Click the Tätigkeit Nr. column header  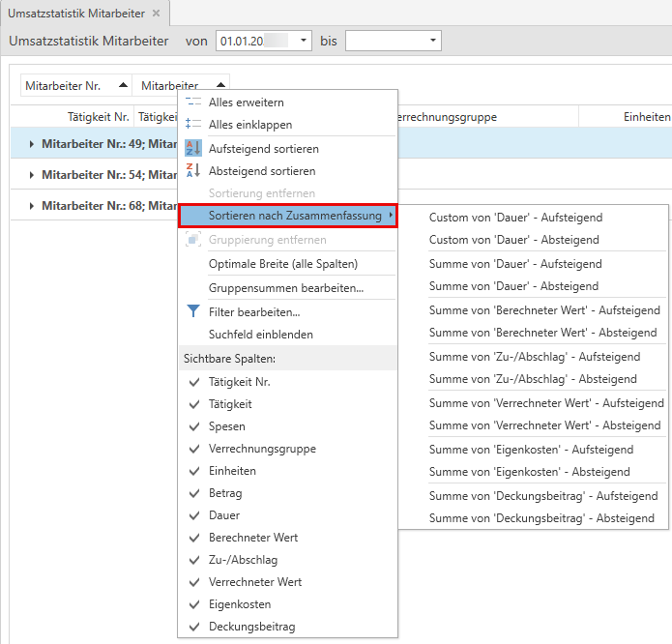coord(73,117)
